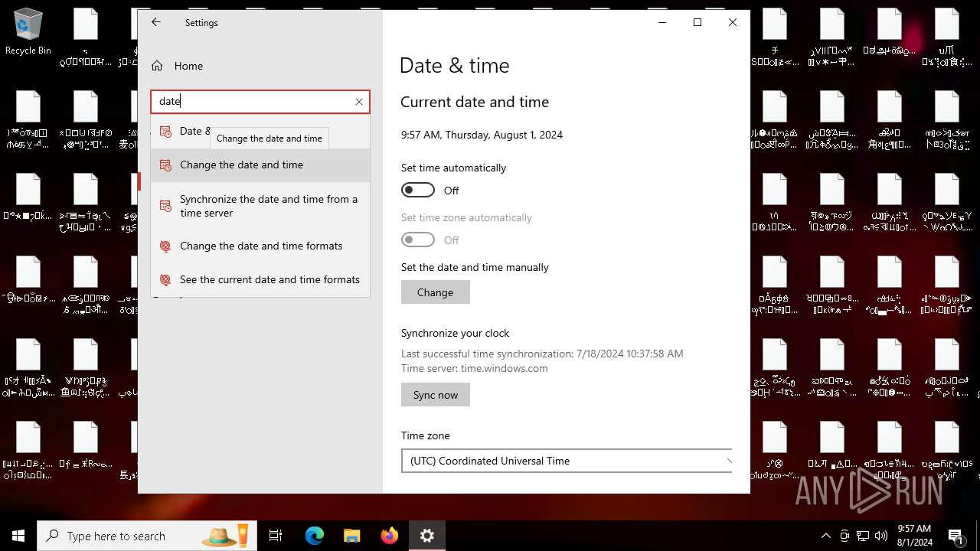Select 'Change the date and time' suggestion
Screen dimensions: 980x551
coord(260,165)
